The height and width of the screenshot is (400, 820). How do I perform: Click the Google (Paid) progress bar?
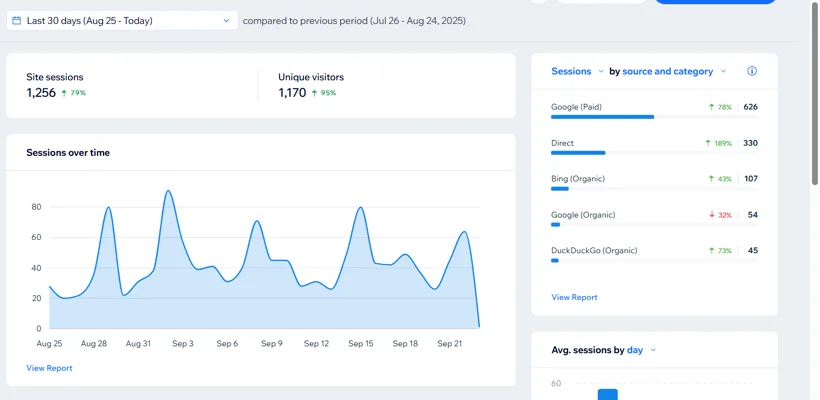(x=602, y=117)
